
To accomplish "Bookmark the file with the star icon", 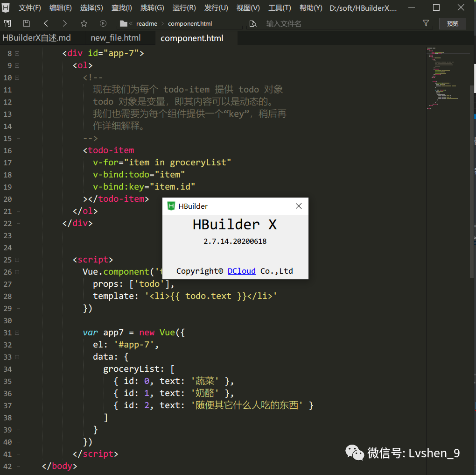I will (84, 23).
